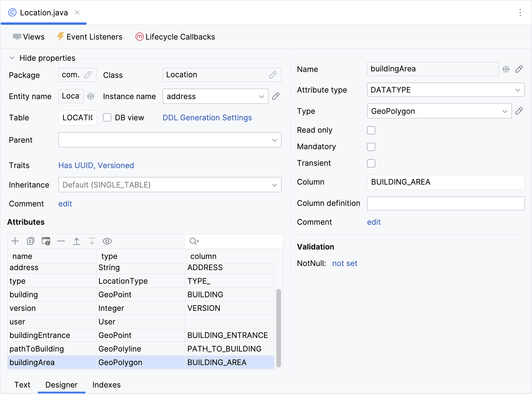Toggle the eye visibility icon in Attributes toolbar
This screenshot has width=532, height=394.
(x=107, y=241)
